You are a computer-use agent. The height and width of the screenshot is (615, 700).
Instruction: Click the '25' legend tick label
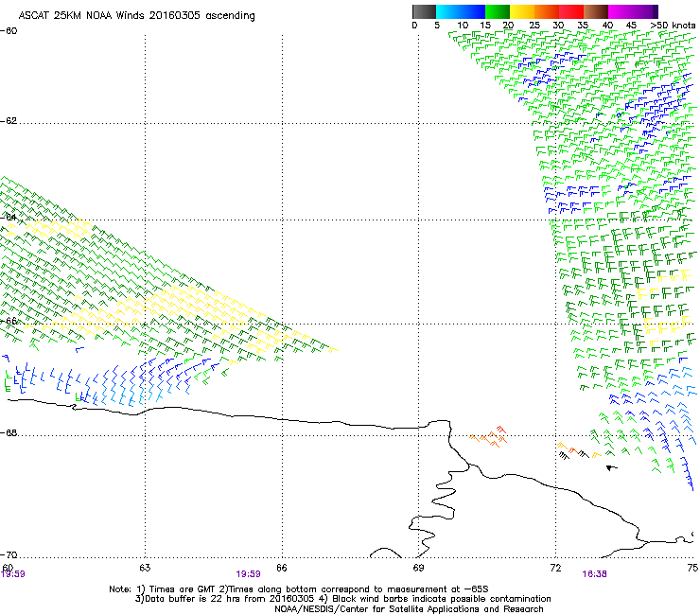534,26
